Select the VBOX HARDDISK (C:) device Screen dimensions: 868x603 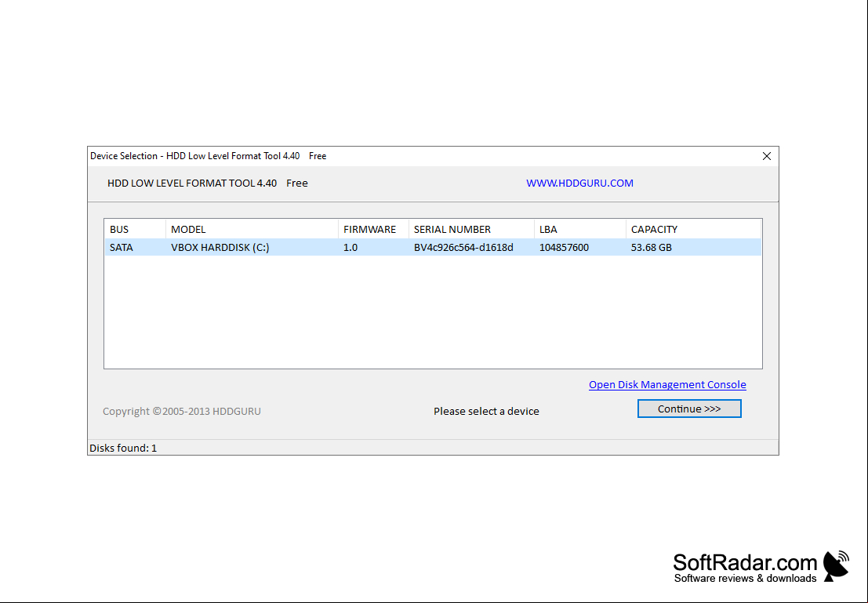[220, 248]
